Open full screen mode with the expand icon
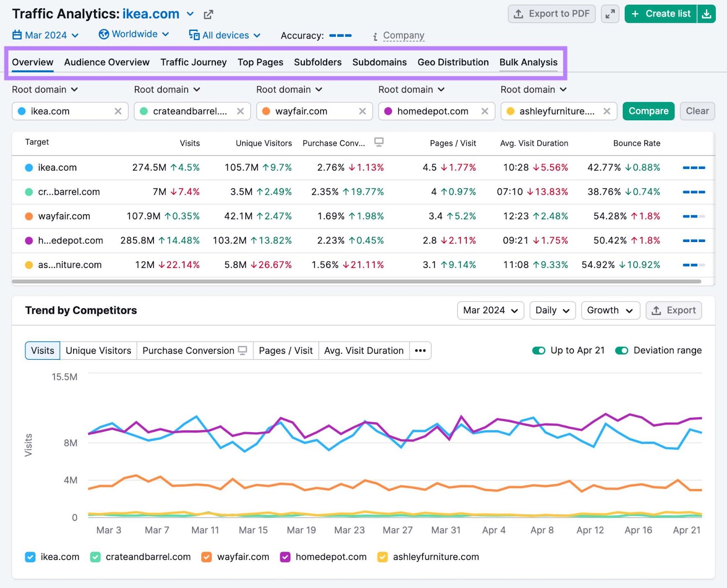Viewport: 727px width, 588px height. coord(610,14)
